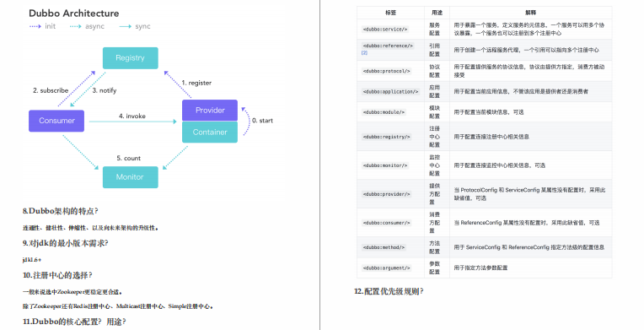Click the explanation mentioning ProtocolConfig 和 ServiceConfig
Image resolution: width=644 pixels, height=330 pixels.
(x=529, y=194)
